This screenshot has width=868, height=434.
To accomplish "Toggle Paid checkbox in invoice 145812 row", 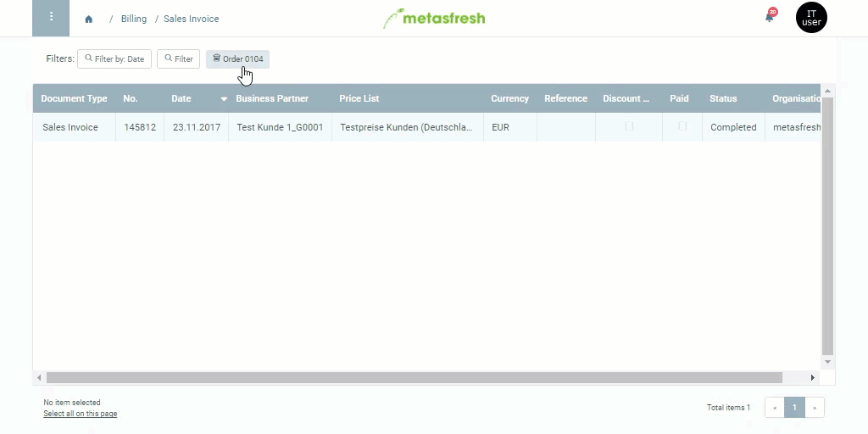I will [x=682, y=126].
